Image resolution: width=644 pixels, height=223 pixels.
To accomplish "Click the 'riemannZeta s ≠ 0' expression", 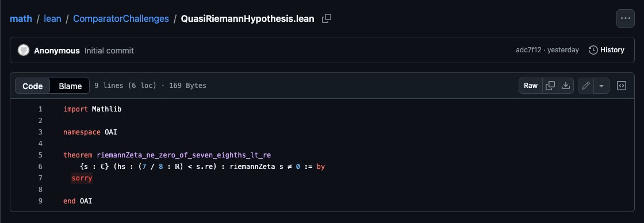I will [265, 167].
